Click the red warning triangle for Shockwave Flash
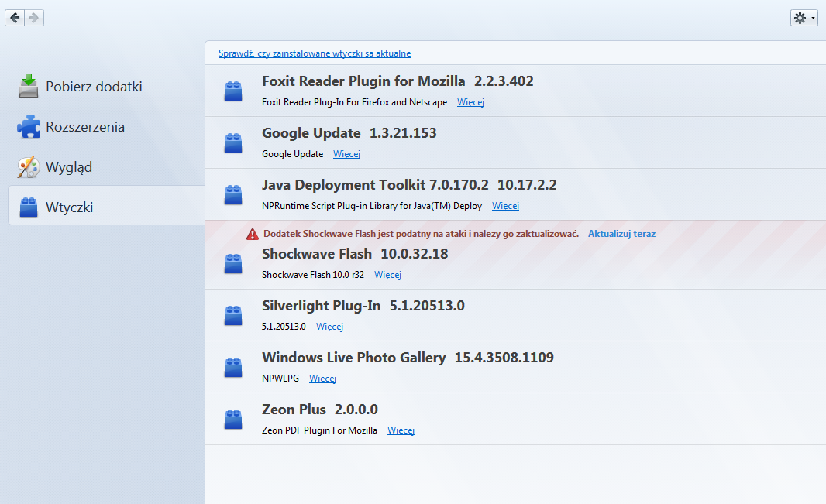 pyautogui.click(x=253, y=234)
